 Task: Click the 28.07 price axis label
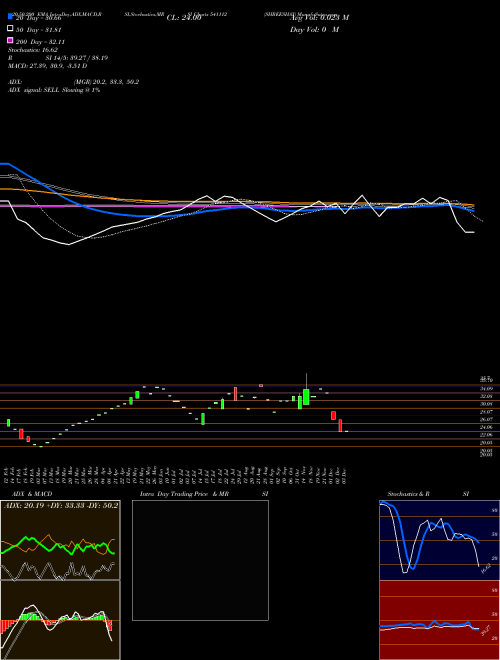tap(487, 412)
